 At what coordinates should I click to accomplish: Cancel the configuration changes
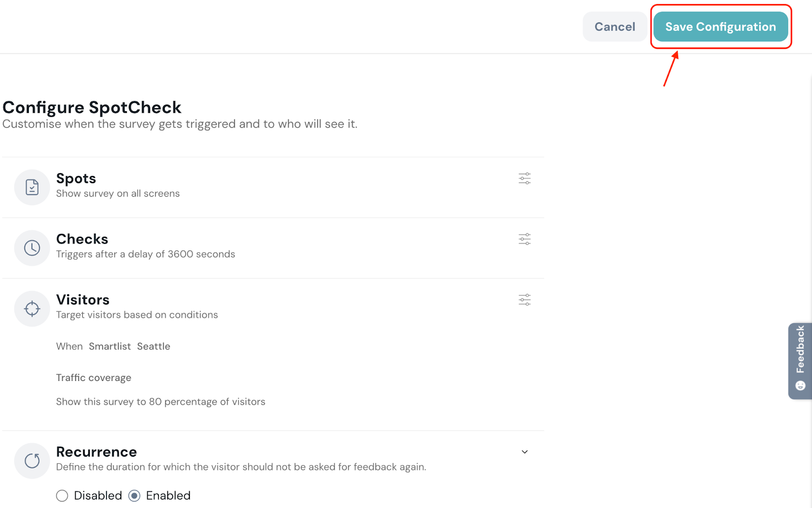(615, 27)
